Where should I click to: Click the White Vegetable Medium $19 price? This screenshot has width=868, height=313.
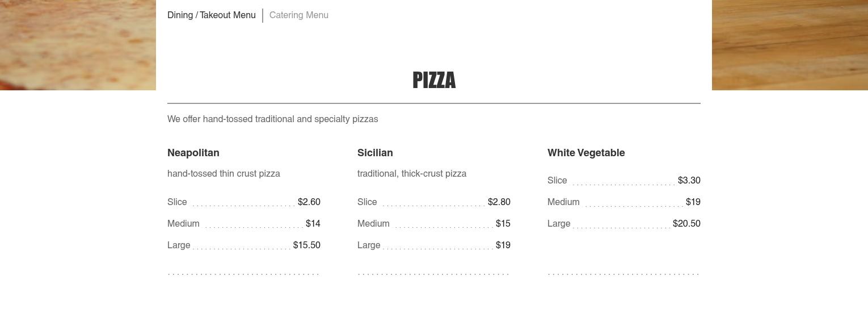coord(693,202)
